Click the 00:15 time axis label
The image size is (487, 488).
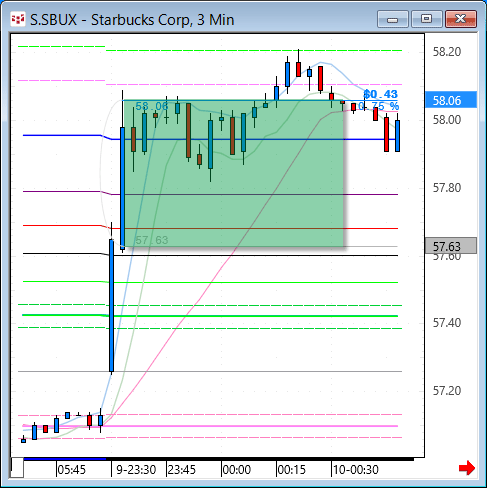292,470
